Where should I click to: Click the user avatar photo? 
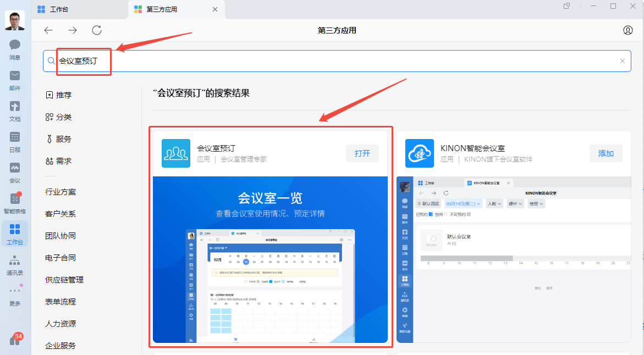tap(15, 20)
